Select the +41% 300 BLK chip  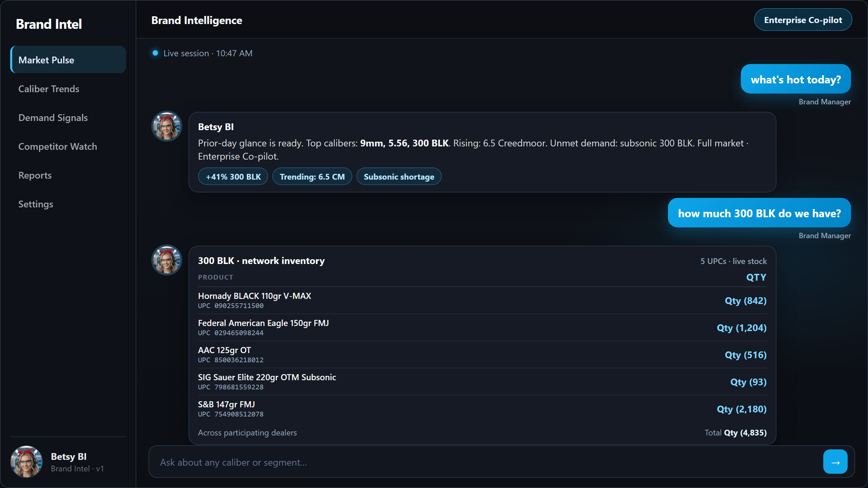click(233, 177)
